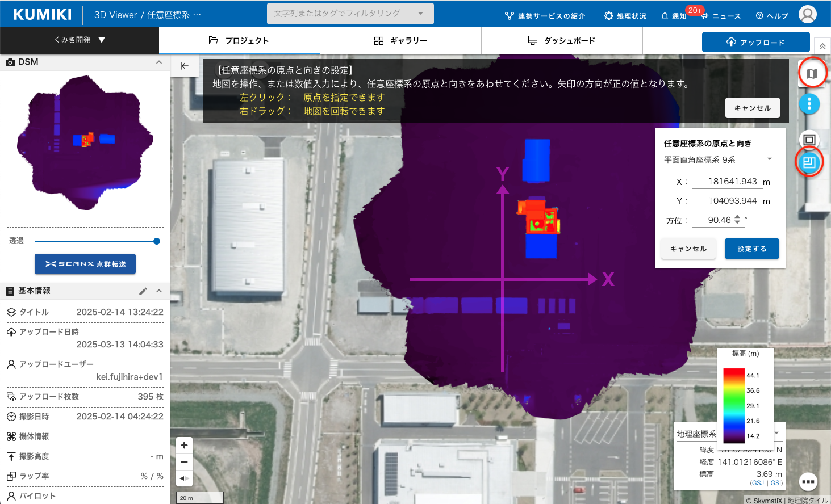Click the パイロット row

pos(85,496)
